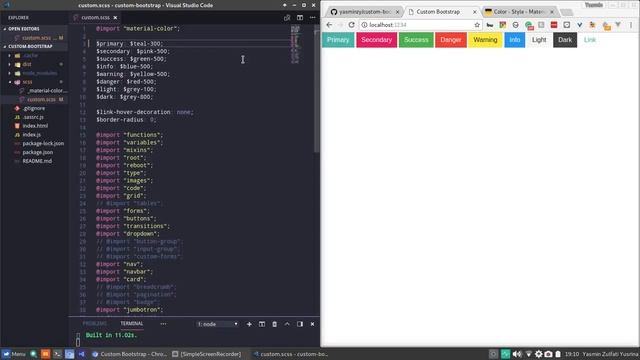Image resolution: width=640 pixels, height=360 pixels.
Task: Move the panel to the side
Action: click(300, 324)
